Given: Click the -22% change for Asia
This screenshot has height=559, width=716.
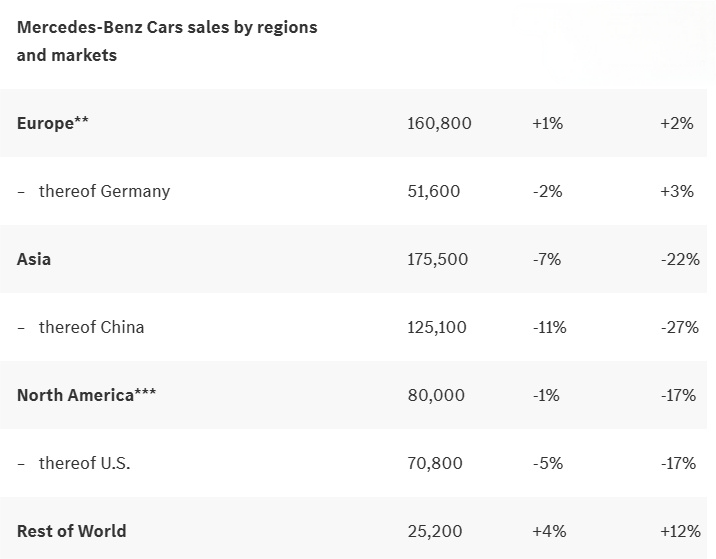Looking at the screenshot, I should click(678, 259).
